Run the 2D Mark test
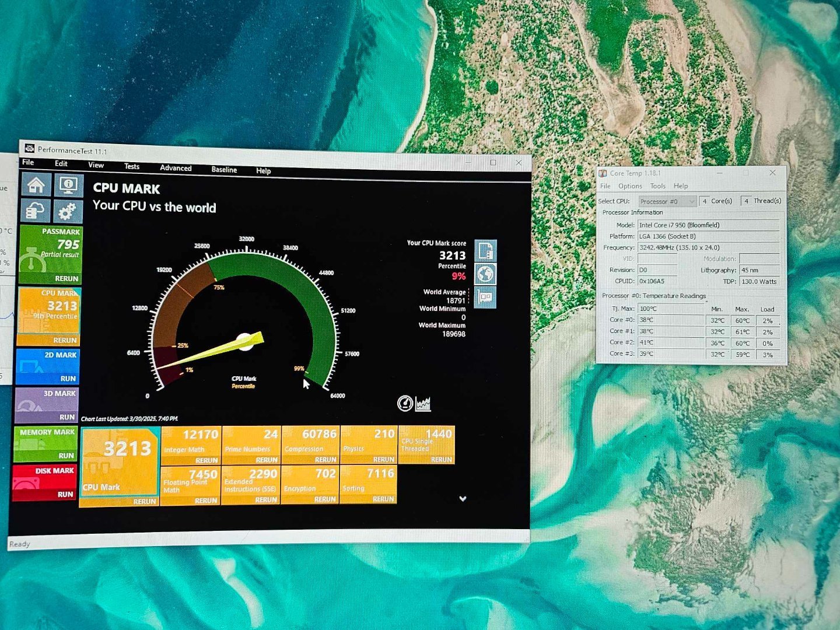 pos(68,379)
